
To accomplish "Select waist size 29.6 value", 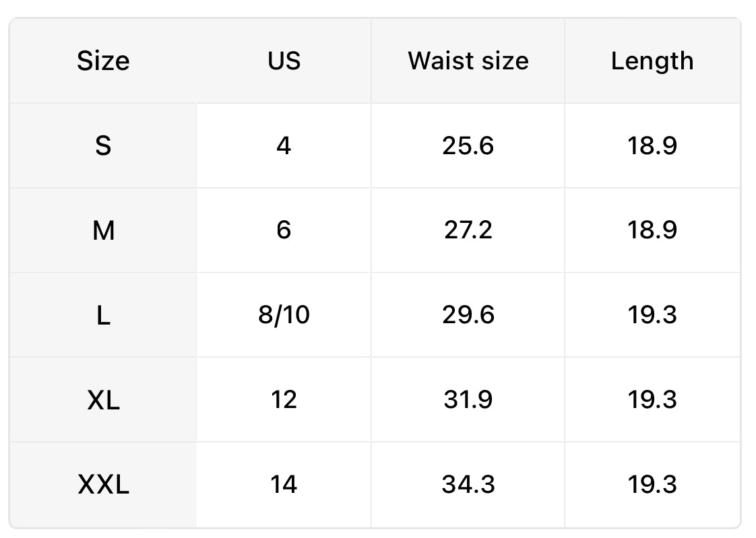I will 468,315.
